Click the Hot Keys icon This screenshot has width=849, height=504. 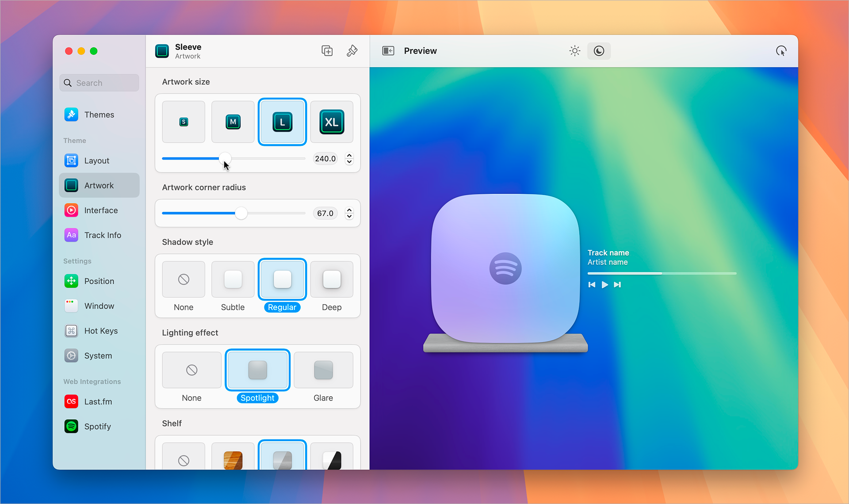coord(71,331)
